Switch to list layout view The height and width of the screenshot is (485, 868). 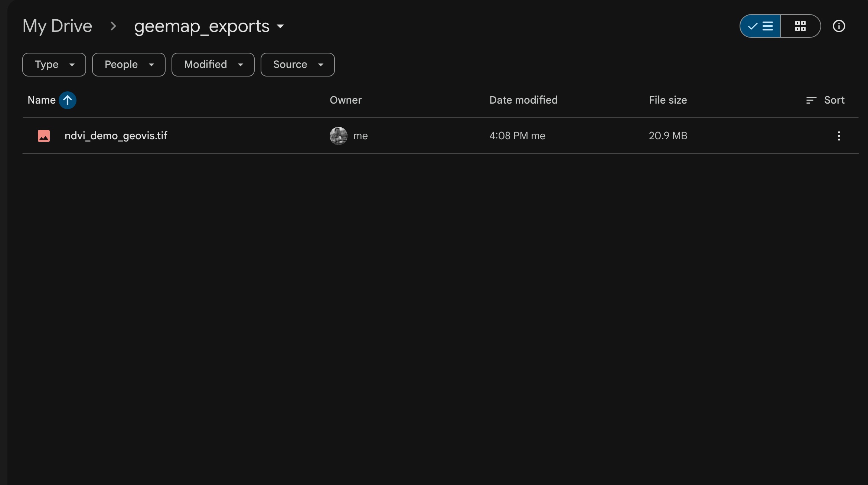760,26
